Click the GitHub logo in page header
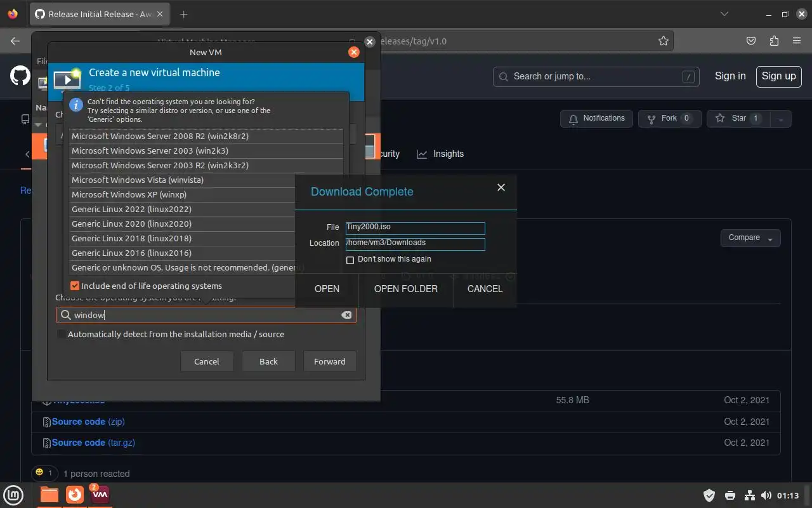Image resolution: width=812 pixels, height=508 pixels. click(20, 76)
